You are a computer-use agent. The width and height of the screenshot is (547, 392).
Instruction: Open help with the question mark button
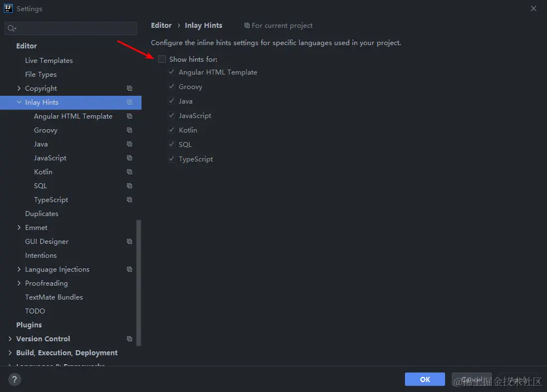(14, 379)
